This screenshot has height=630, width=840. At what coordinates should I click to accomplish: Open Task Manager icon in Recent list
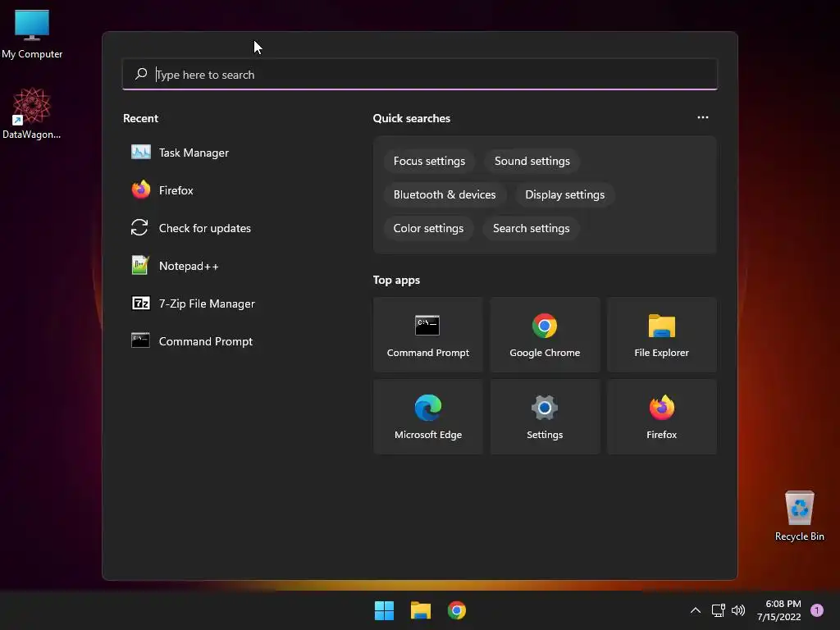click(x=141, y=152)
